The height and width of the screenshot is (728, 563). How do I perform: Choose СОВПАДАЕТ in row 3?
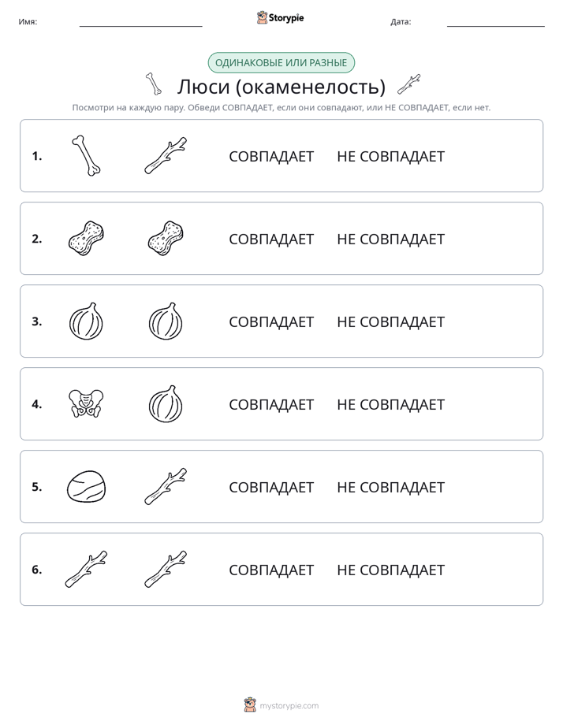271,321
